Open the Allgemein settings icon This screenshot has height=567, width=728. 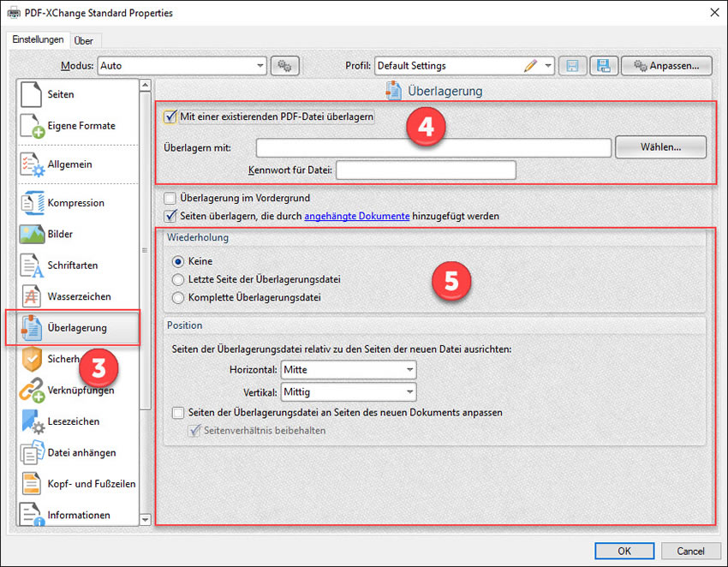pos(32,164)
